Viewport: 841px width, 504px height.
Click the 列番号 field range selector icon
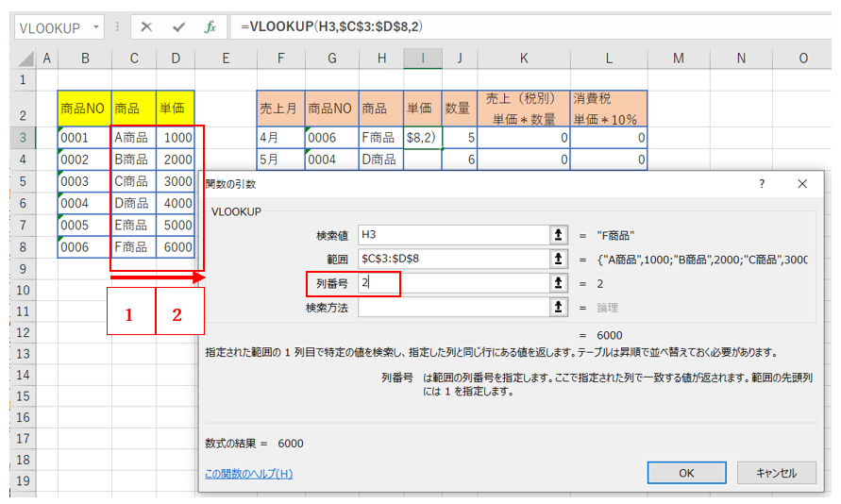[558, 283]
